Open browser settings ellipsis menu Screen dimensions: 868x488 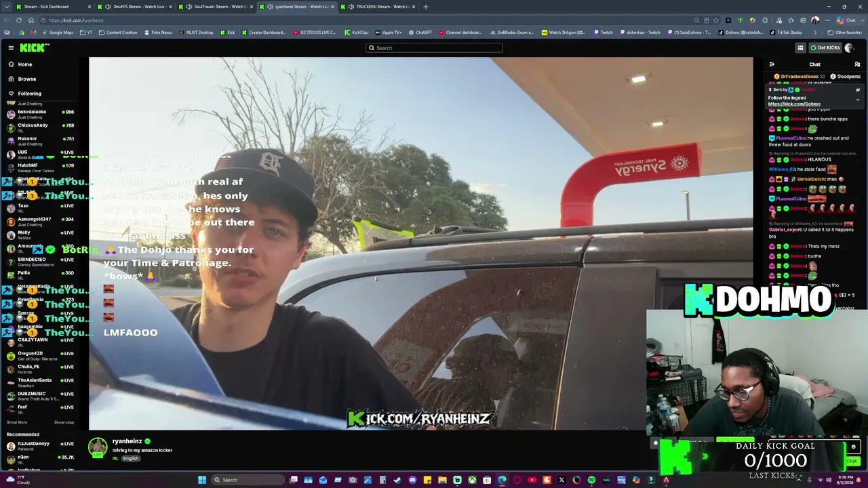[827, 20]
